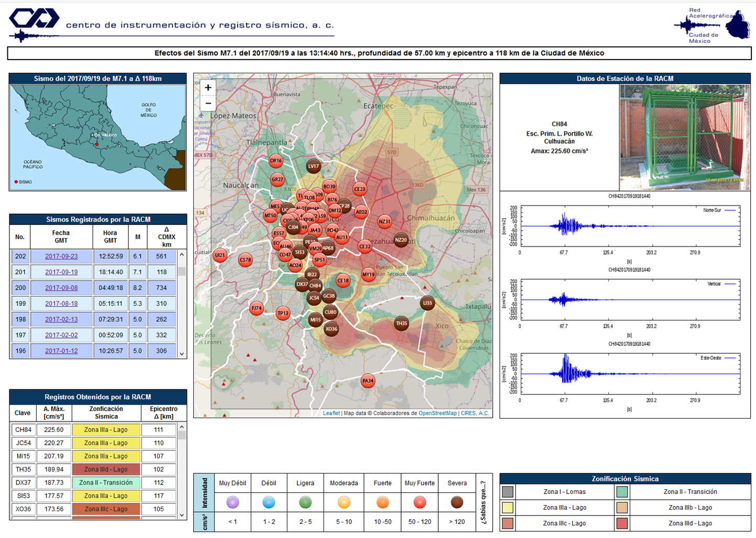Click the TH35 station marker
The image size is (756, 538).
tap(401, 323)
